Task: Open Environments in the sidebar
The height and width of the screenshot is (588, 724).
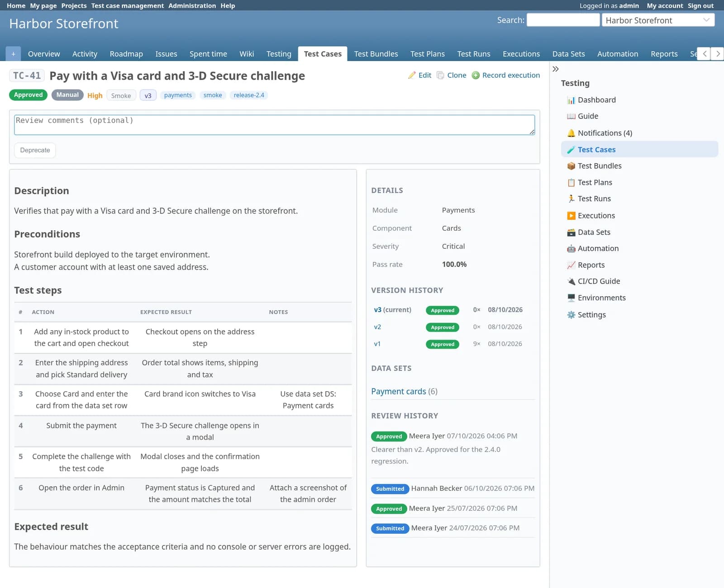Action: (x=601, y=298)
